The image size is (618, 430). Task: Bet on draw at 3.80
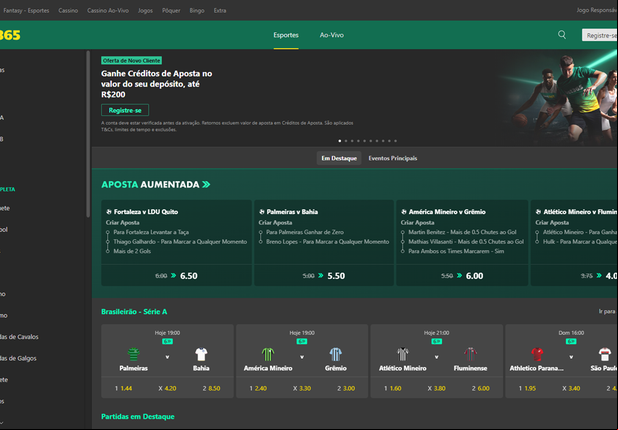click(436, 388)
